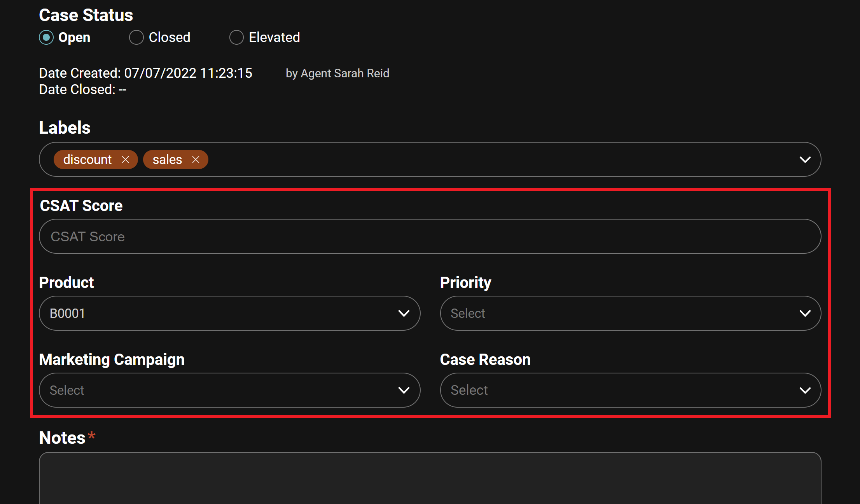
Task: Select the Open case status
Action: tap(46, 38)
